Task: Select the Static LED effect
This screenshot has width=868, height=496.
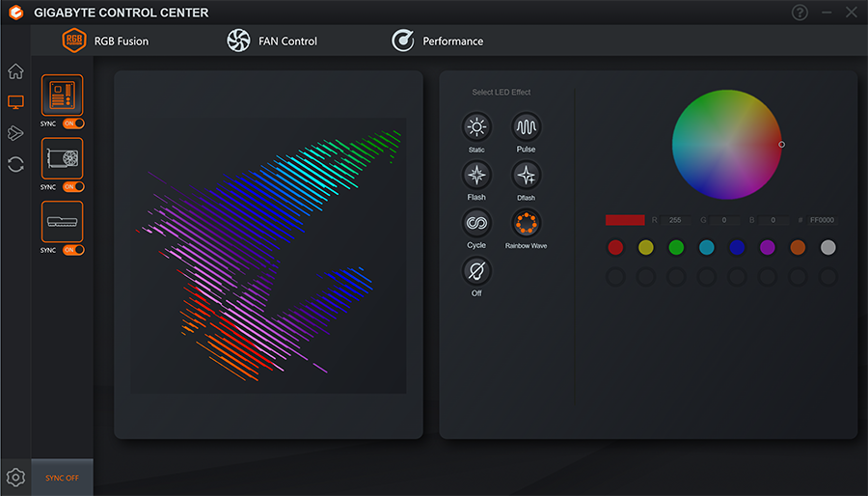Action: pos(476,126)
